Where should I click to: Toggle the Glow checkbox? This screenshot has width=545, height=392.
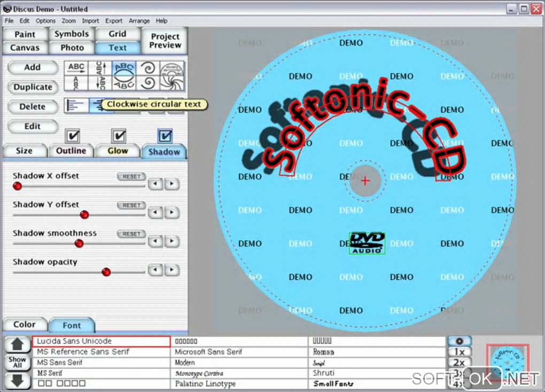click(119, 136)
